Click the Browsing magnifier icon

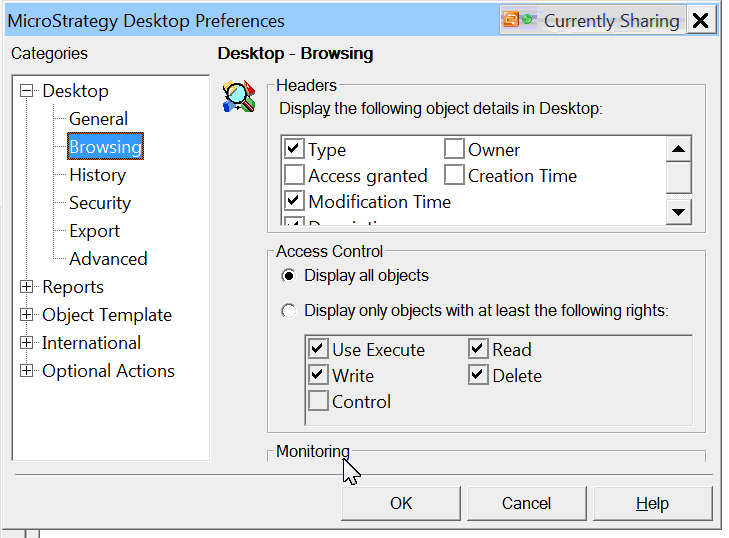239,96
